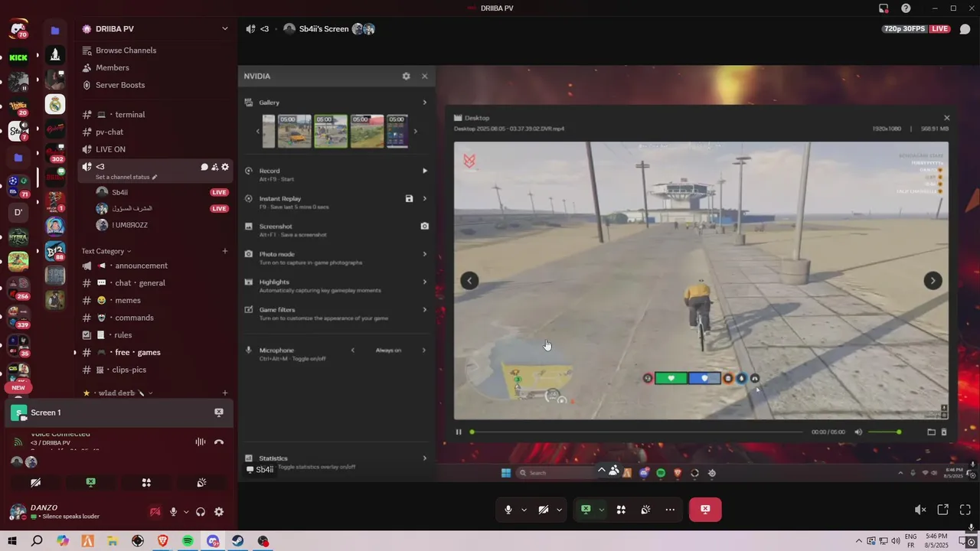This screenshot has height=551, width=980.
Task: Collapse the Text Category section
Action: coord(106,251)
